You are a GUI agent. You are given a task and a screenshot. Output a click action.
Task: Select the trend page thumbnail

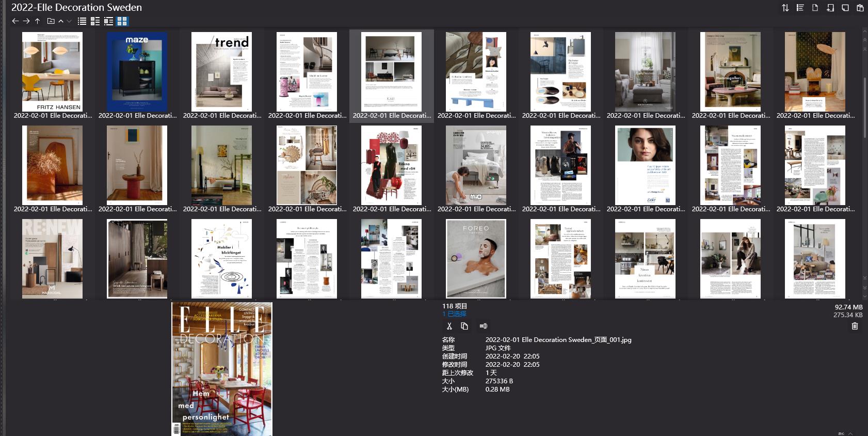pyautogui.click(x=221, y=72)
